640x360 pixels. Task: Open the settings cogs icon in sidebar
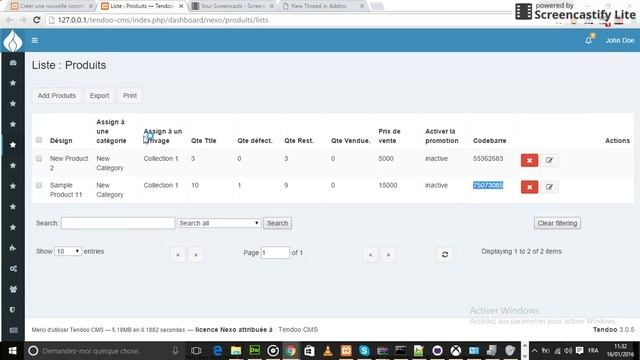tap(13, 268)
